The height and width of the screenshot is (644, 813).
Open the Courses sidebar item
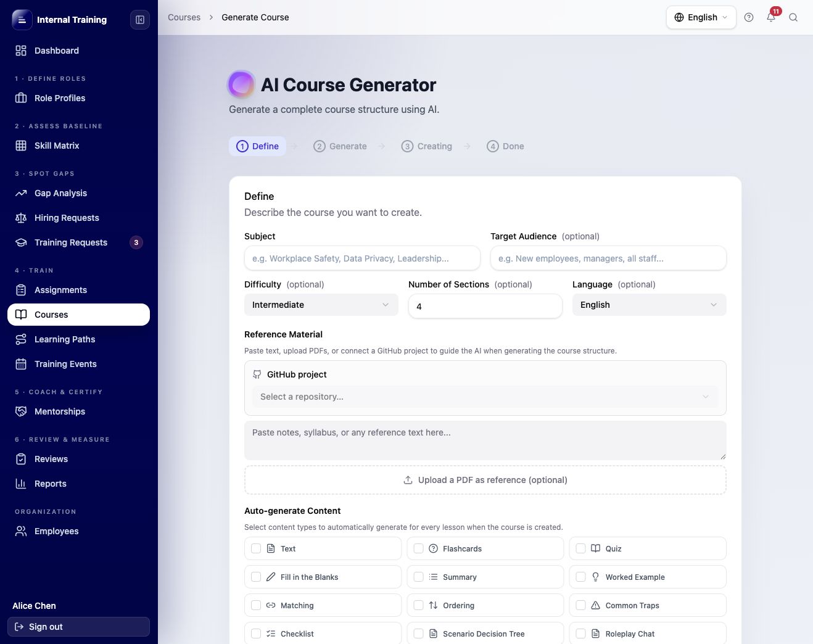[x=78, y=315]
